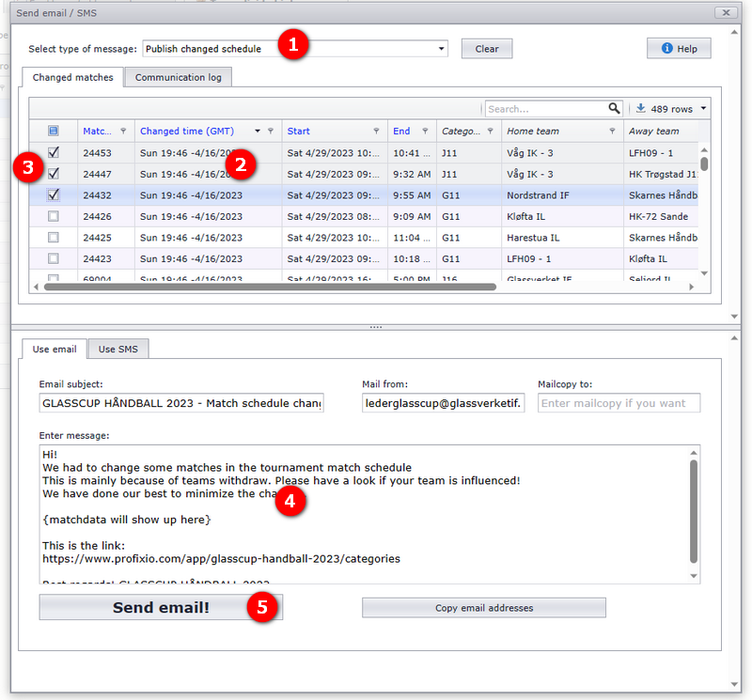The width and height of the screenshot is (752, 700).
Task: Select the Use email tab
Action: pyautogui.click(x=55, y=349)
